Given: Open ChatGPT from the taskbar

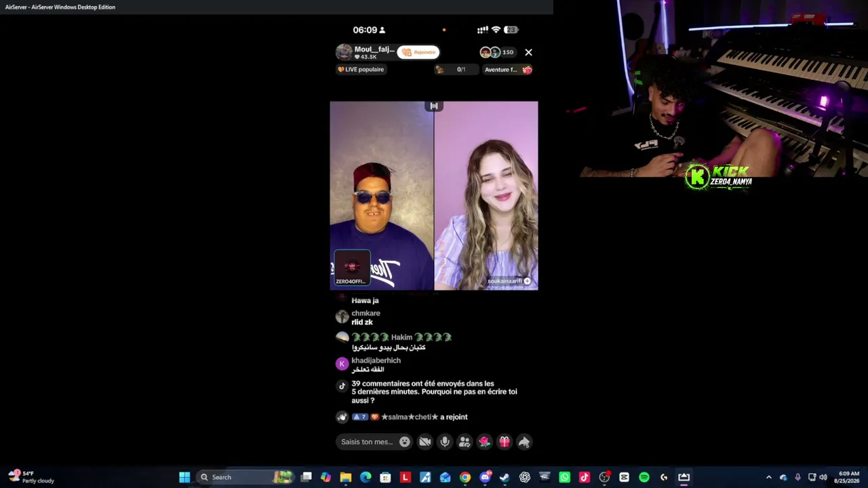Looking at the screenshot, I should (x=525, y=477).
